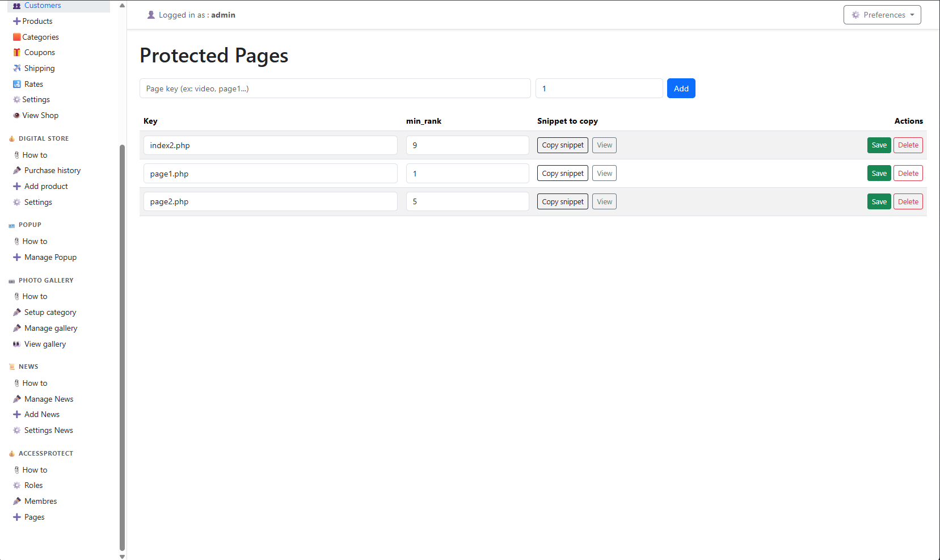Delete the page1.php row
The width and height of the screenshot is (940, 560).
pos(908,174)
